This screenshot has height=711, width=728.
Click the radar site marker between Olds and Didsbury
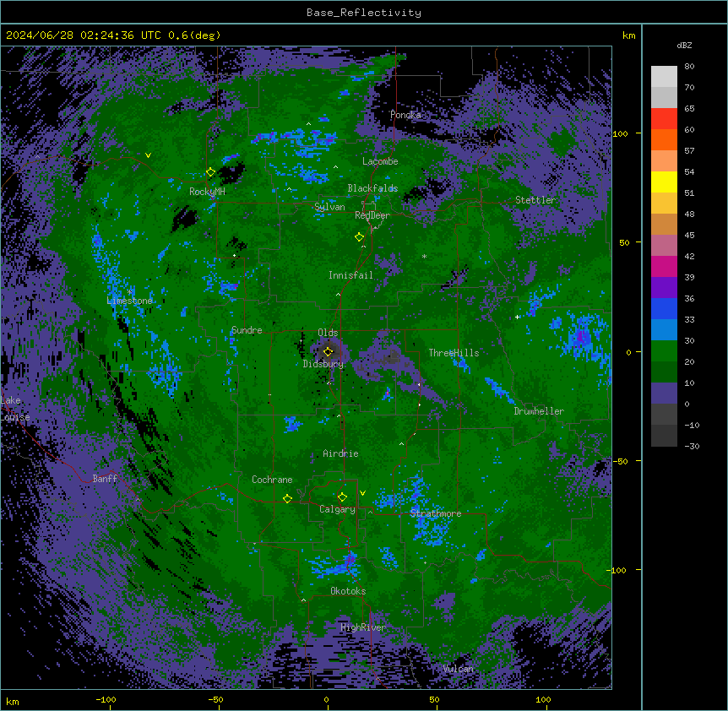[329, 351]
